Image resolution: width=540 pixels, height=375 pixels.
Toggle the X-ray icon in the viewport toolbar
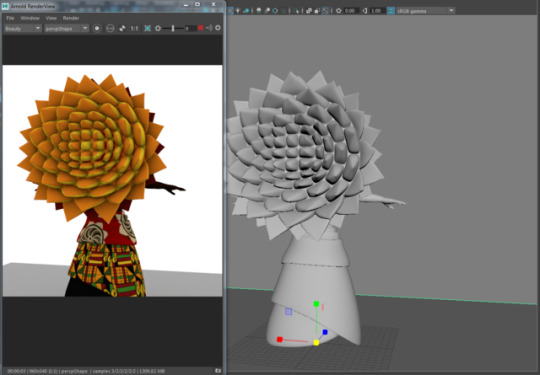click(x=309, y=11)
